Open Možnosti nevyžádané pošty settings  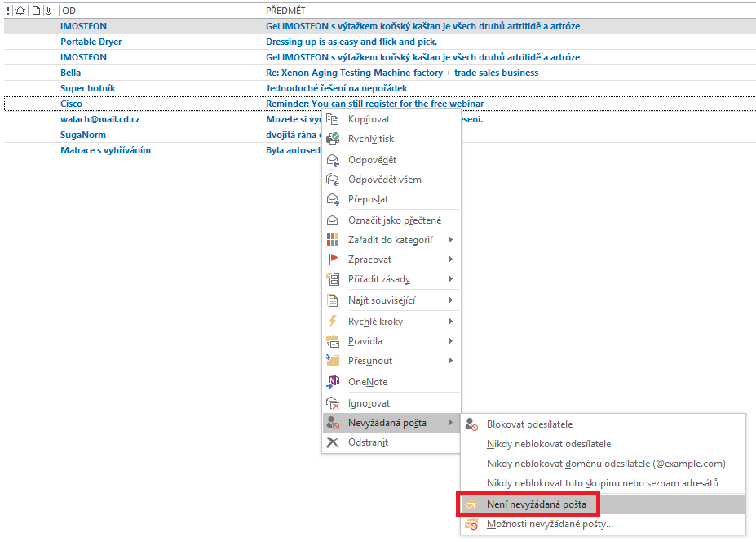pyautogui.click(x=550, y=524)
